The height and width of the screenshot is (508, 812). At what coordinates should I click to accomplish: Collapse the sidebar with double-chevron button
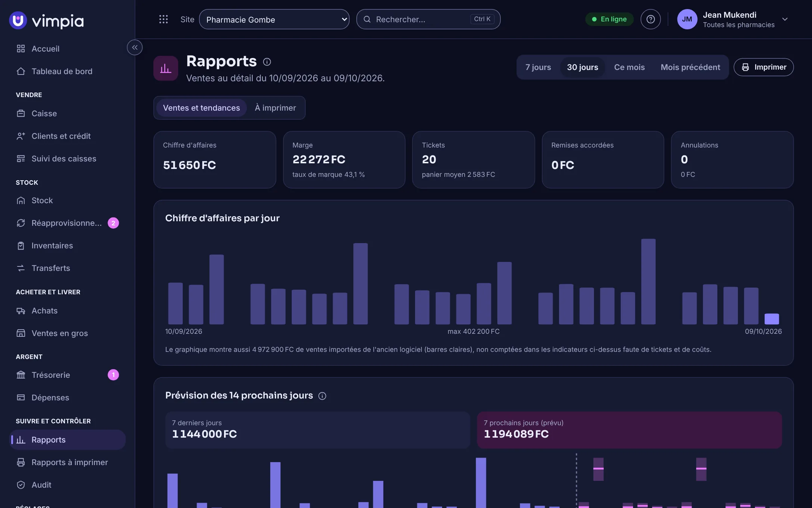click(x=135, y=47)
